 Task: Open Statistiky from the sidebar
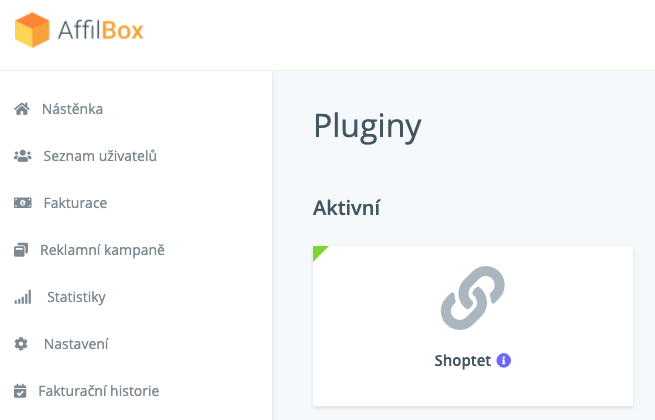(x=76, y=297)
